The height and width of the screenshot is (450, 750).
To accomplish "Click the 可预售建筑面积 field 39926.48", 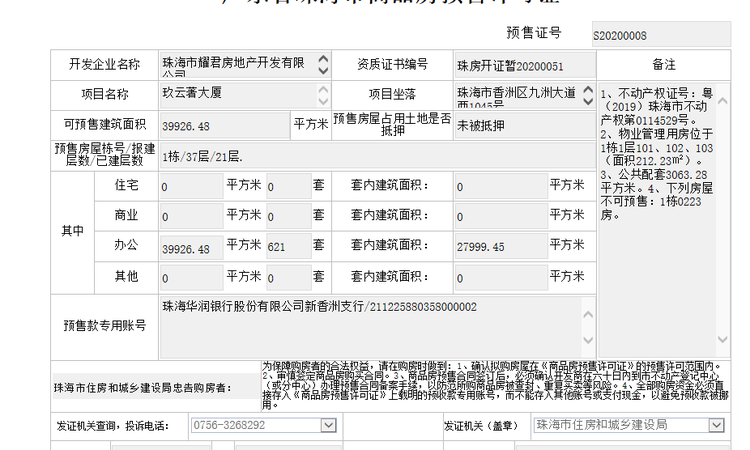I will 225,126.
